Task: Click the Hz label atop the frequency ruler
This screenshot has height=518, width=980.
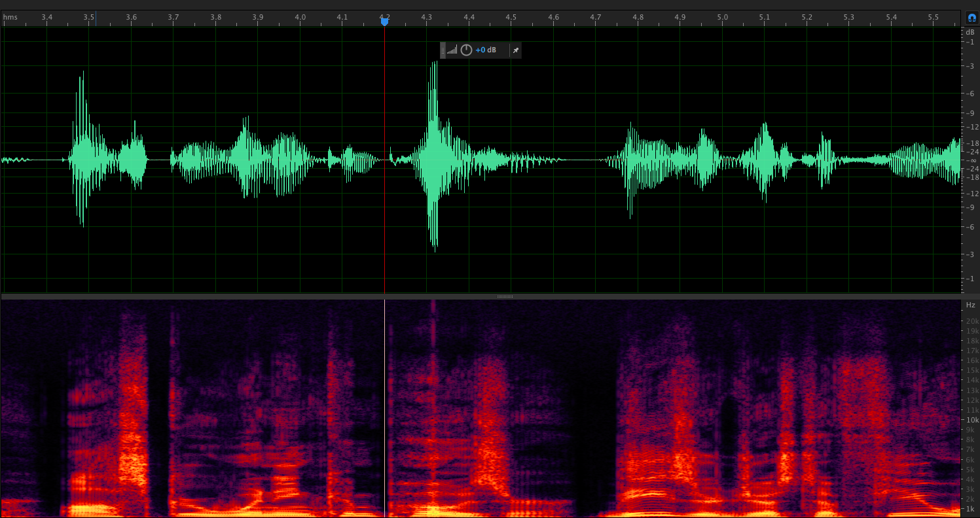Action: 970,305
